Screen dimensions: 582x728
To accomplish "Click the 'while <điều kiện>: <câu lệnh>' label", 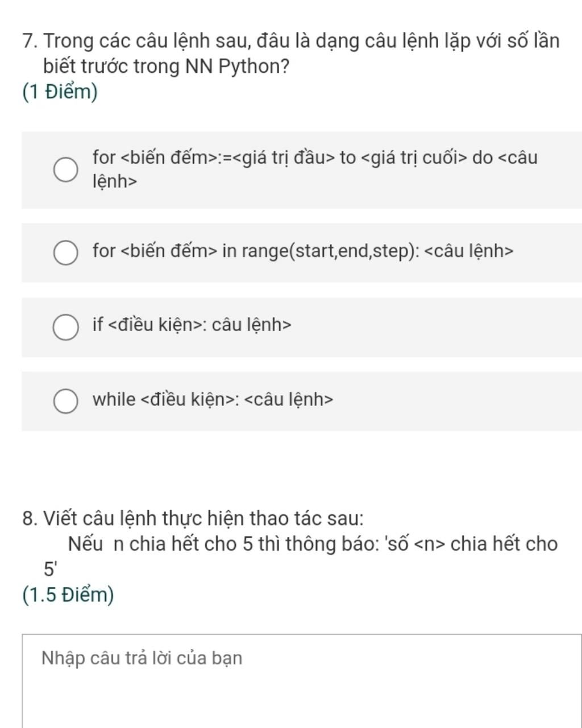I will pyautogui.click(x=213, y=399).
